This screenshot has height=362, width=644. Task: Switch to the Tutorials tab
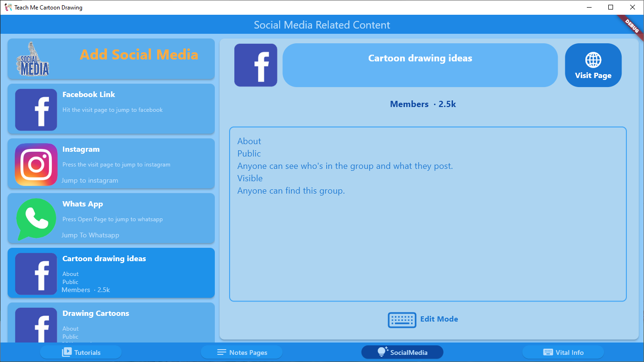[81, 352]
